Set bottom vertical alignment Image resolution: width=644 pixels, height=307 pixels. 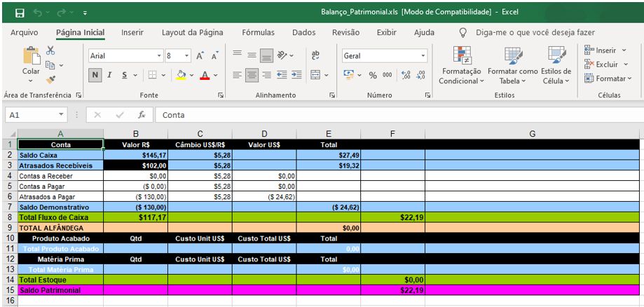267,55
